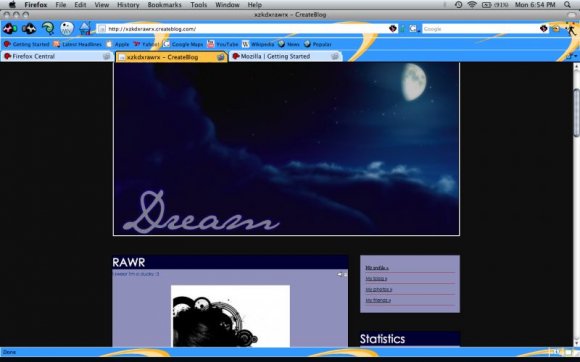Switch to the Firefox Central tab

[56, 56]
